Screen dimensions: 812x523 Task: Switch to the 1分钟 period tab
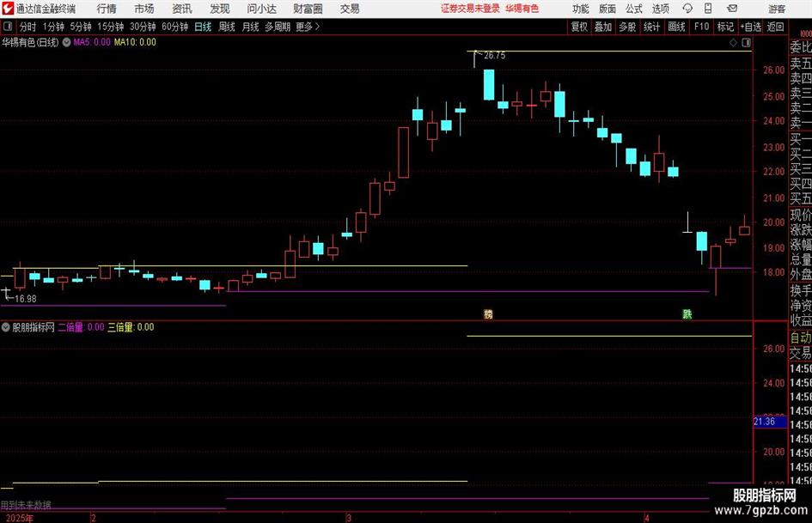coord(52,27)
